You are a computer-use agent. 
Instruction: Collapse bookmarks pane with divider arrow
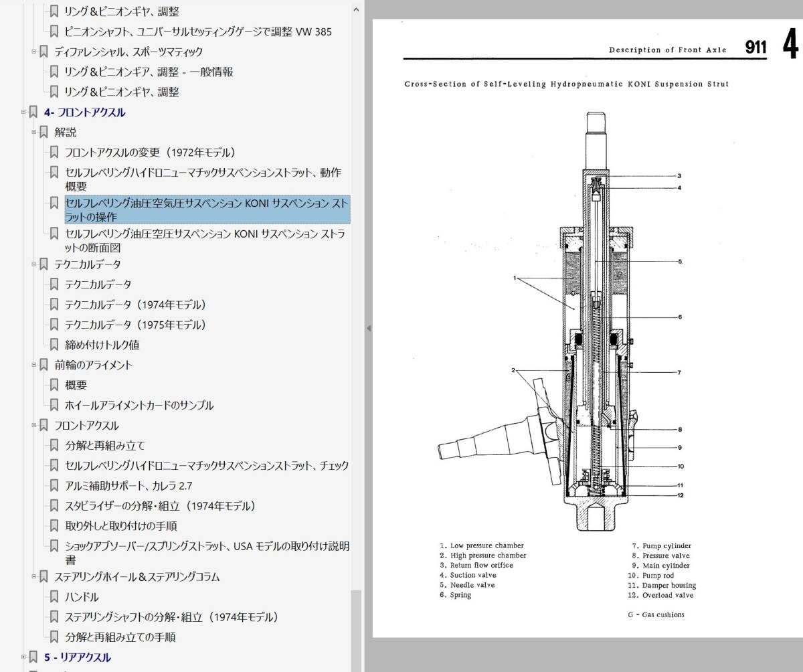[x=368, y=328]
